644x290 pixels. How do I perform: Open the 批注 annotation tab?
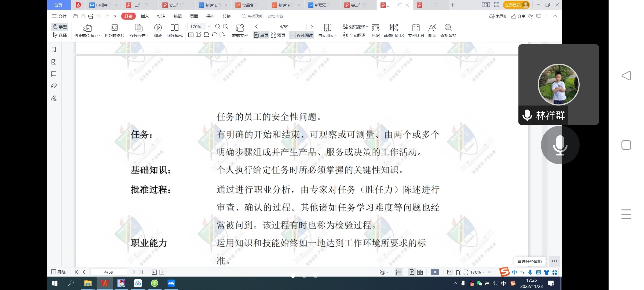161,16
